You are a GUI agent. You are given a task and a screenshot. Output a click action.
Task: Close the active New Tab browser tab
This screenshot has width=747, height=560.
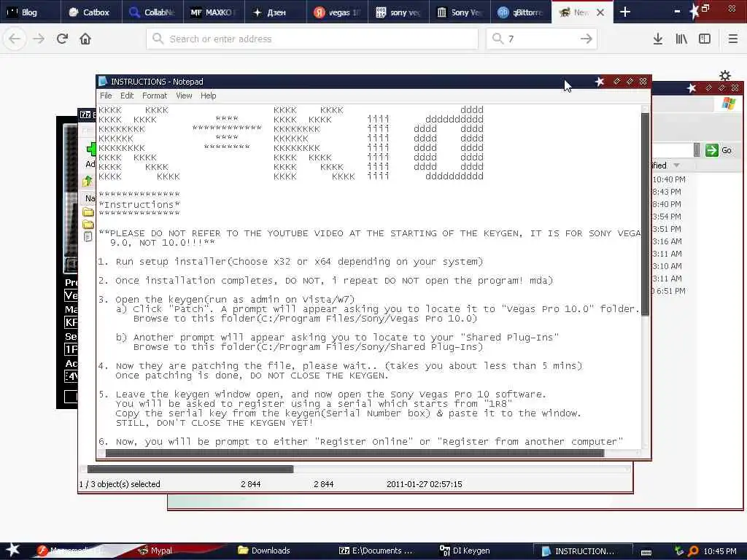coord(601,12)
